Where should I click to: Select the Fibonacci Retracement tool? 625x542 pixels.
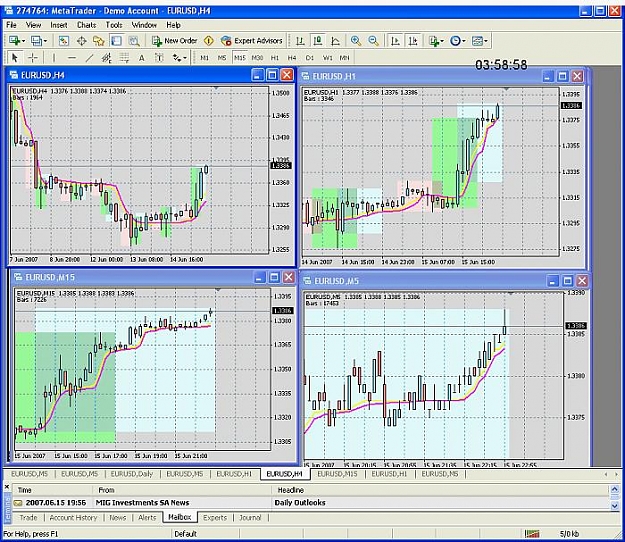coord(124,58)
